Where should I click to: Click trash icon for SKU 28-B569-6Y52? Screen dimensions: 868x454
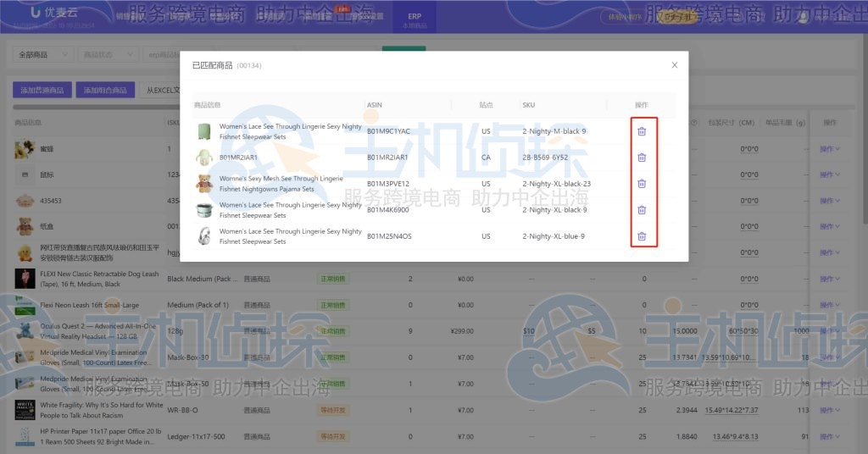[x=642, y=158]
